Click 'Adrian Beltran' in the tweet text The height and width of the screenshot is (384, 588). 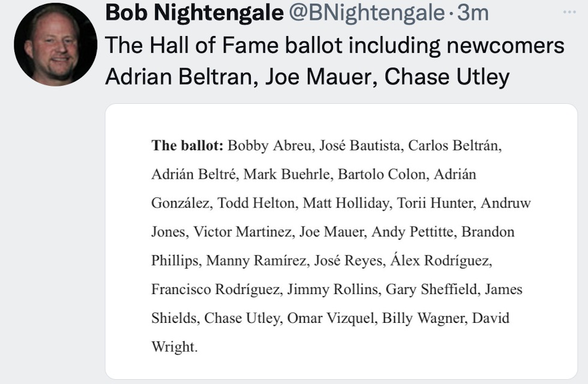point(179,77)
